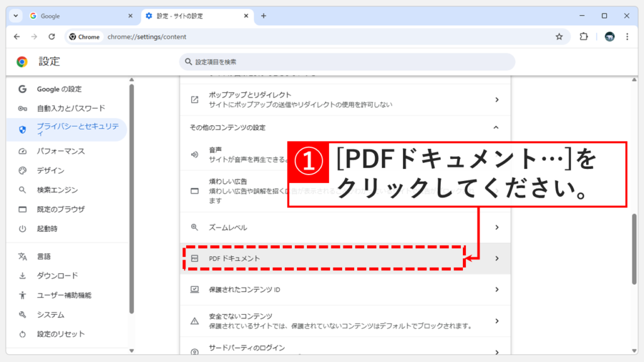Image resolution: width=644 pixels, height=362 pixels.
Task: Collapse the その他のコンテンツの設定 section
Action: click(497, 127)
